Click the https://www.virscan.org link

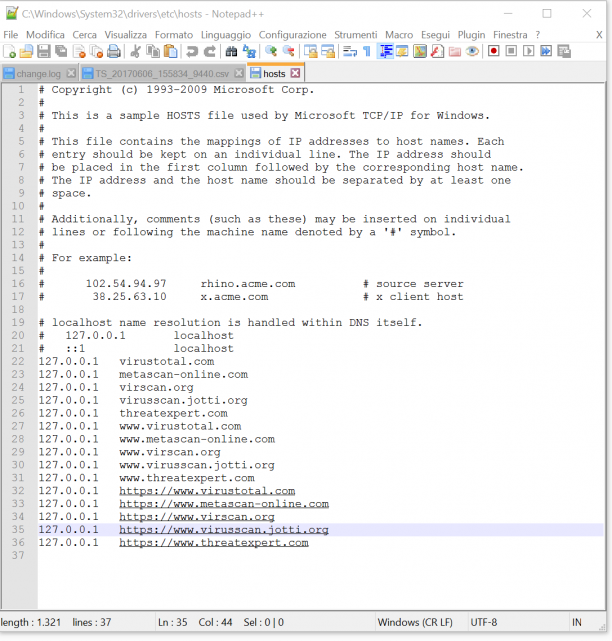(197, 517)
